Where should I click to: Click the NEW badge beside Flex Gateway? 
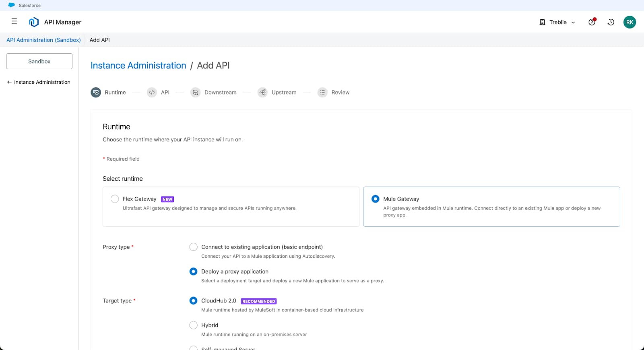click(167, 199)
